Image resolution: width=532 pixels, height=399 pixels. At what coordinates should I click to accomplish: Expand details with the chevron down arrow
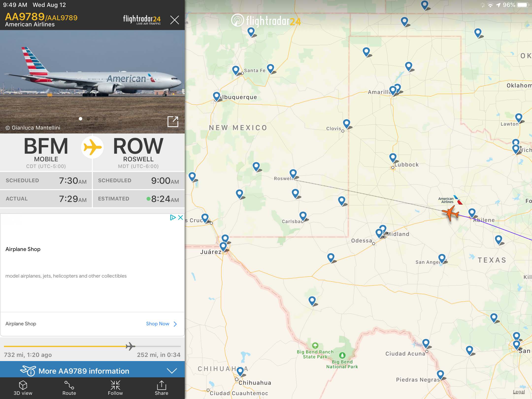172,371
